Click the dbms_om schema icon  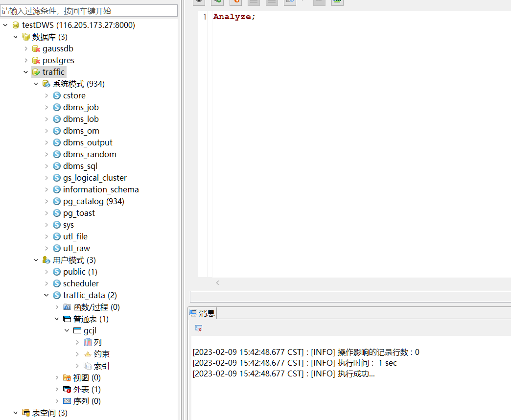57,131
